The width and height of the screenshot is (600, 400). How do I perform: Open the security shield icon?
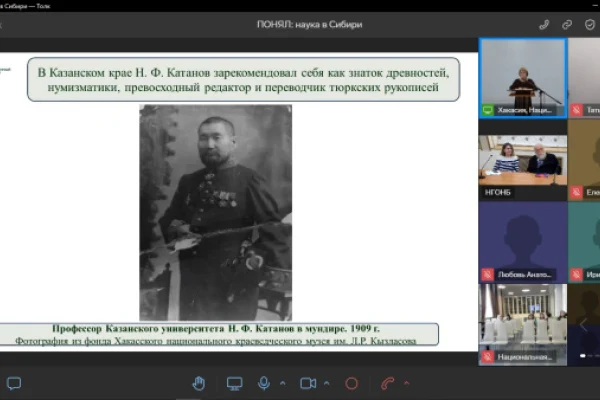(x=590, y=25)
